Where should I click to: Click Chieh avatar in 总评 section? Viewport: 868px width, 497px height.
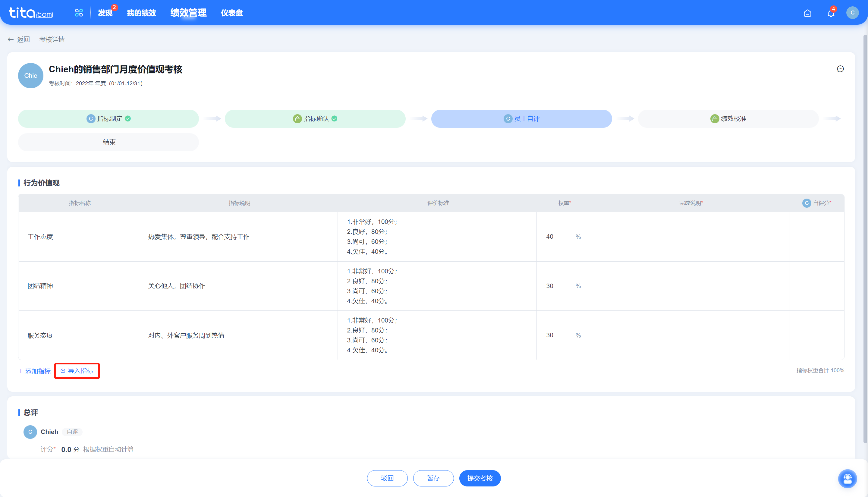tap(30, 432)
